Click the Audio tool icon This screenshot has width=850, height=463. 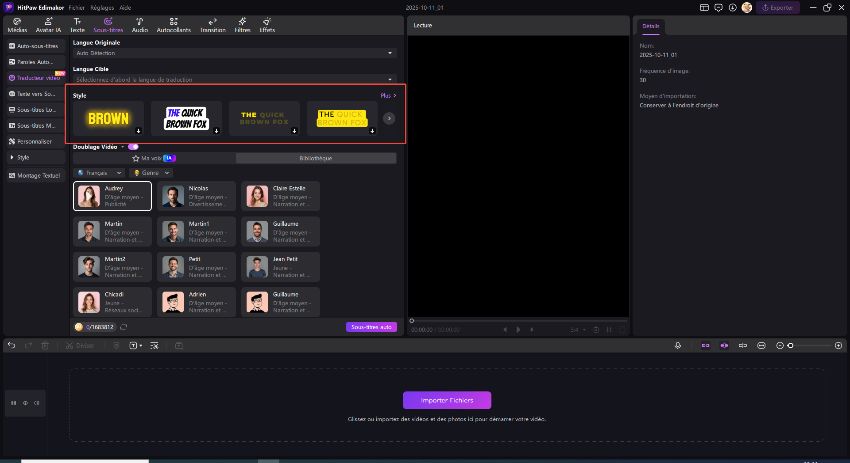click(x=139, y=24)
